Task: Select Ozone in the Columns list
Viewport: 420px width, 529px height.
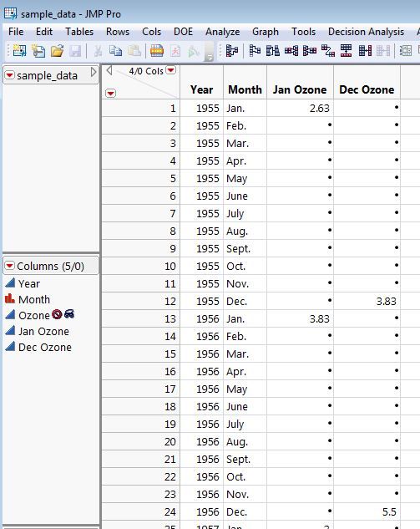Action: coord(34,315)
